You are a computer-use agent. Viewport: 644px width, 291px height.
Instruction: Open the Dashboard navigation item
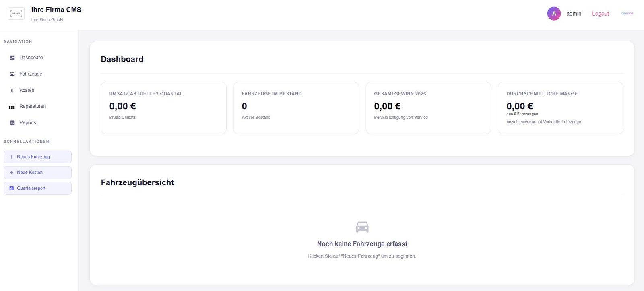click(39, 58)
